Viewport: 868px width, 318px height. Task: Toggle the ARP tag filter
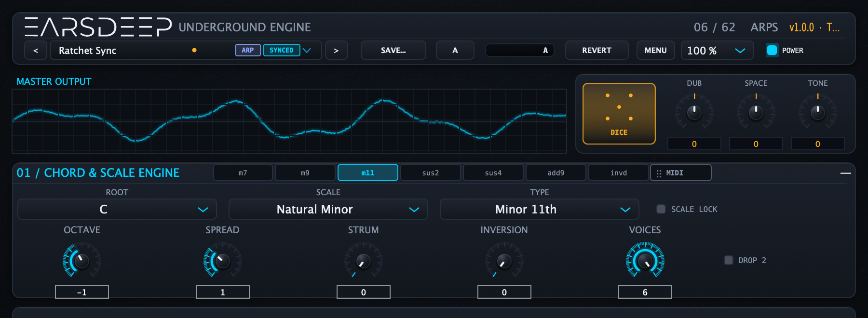point(248,50)
